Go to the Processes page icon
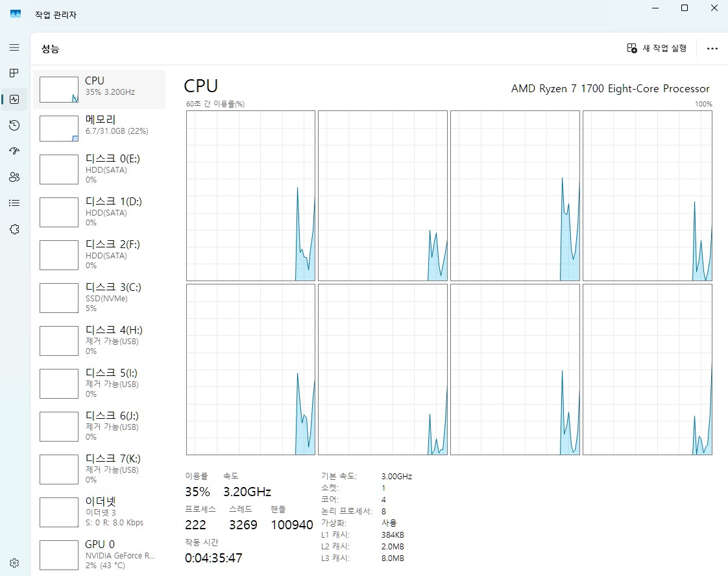 point(14,73)
